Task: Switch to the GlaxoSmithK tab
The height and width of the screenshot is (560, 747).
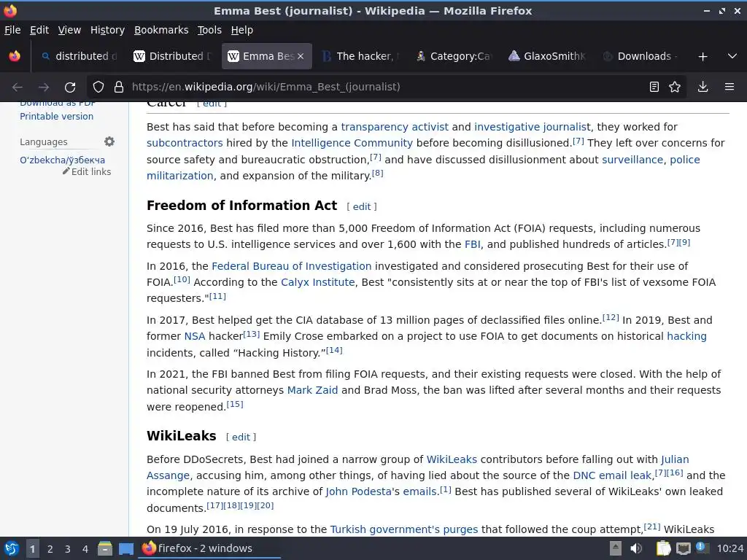Action: click(547, 56)
